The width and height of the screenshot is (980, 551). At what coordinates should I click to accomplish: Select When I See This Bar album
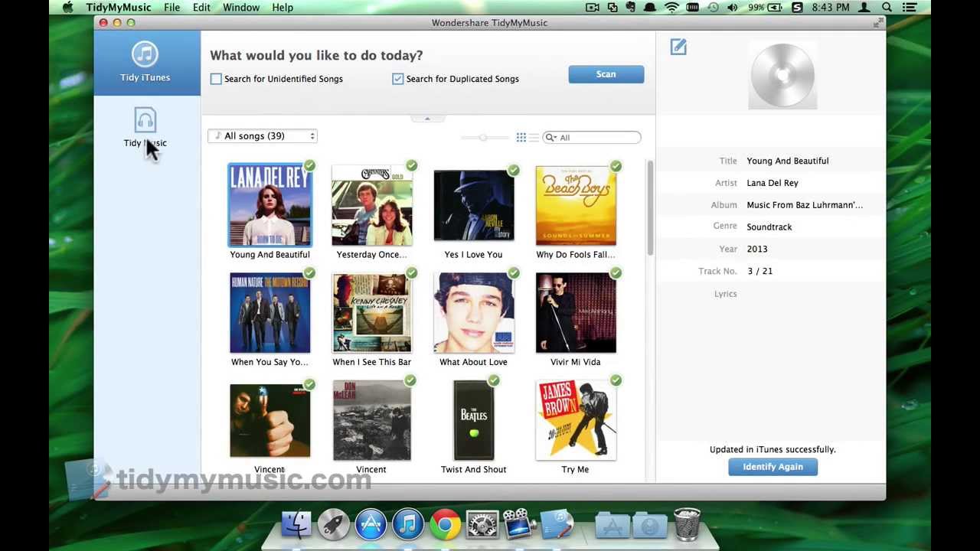tap(371, 313)
